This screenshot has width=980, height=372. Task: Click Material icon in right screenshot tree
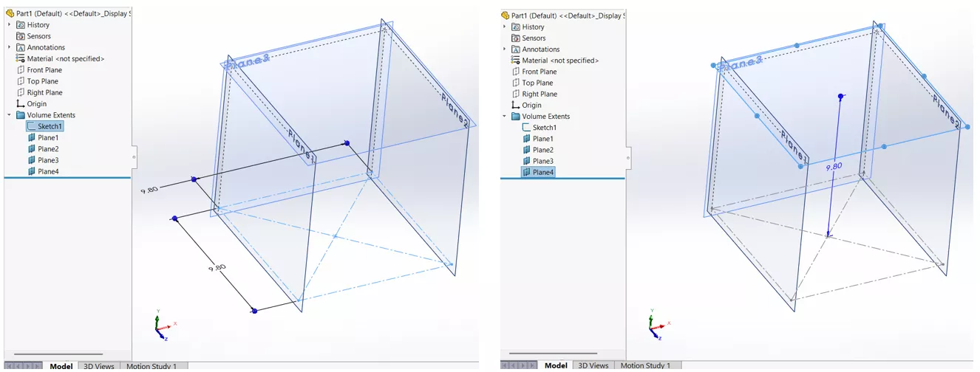[516, 60]
